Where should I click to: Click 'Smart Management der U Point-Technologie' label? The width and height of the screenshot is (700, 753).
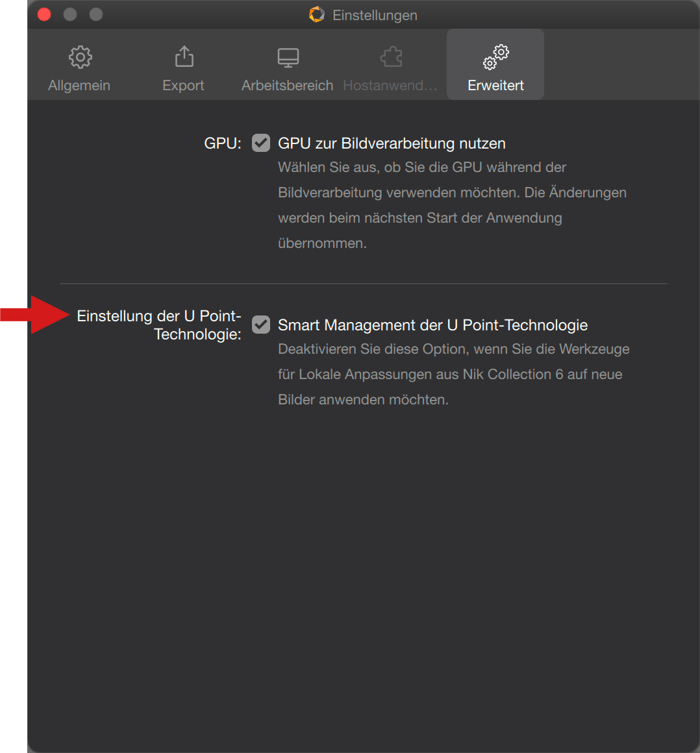tap(432, 325)
